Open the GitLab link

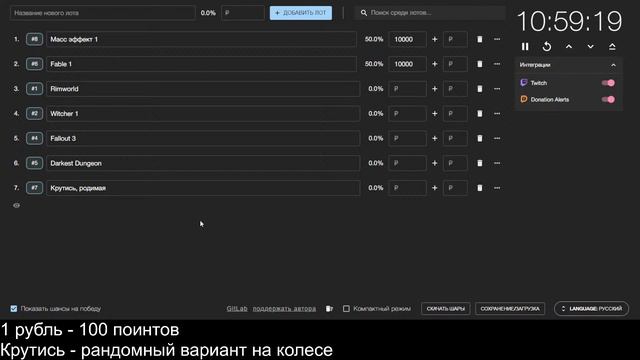pyautogui.click(x=237, y=309)
